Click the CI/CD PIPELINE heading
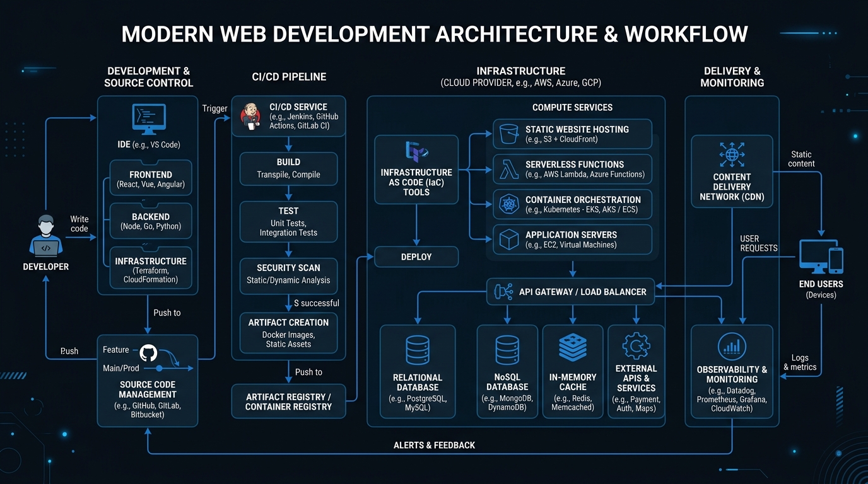Screen dimensions: 868x484 [289, 77]
